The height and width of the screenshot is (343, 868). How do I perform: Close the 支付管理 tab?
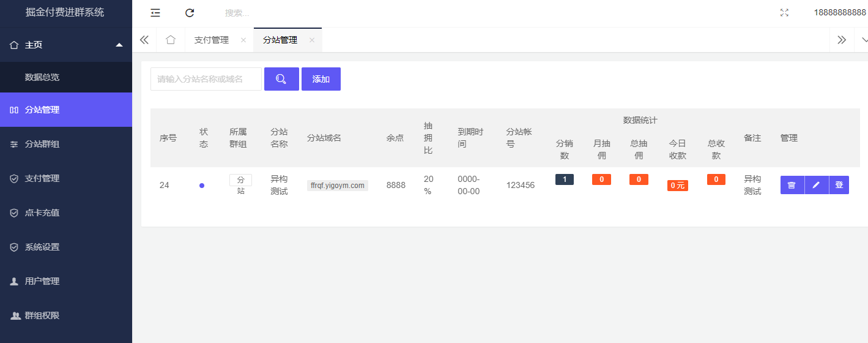(243, 40)
